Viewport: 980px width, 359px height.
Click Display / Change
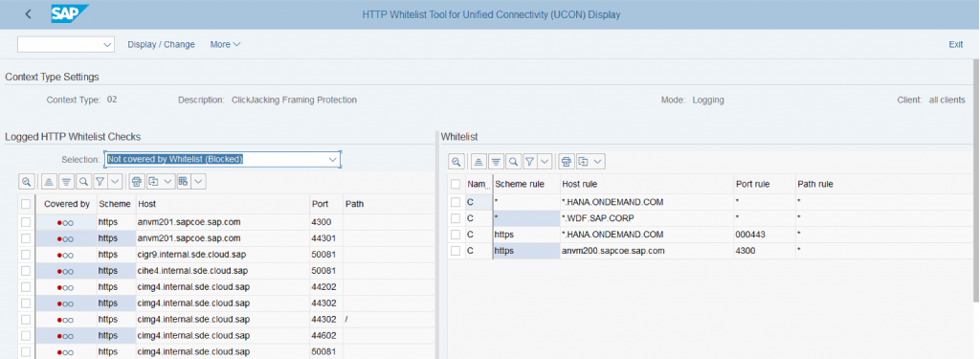pyautogui.click(x=161, y=44)
